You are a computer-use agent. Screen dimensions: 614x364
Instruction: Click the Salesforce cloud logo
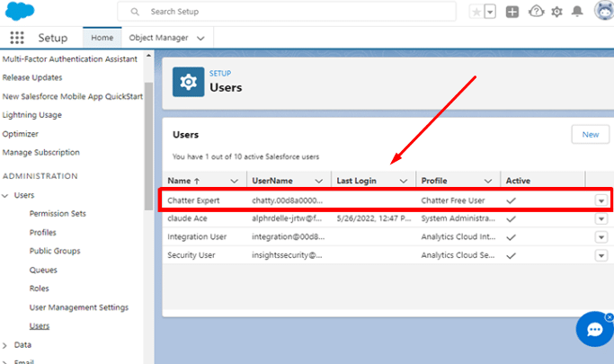(19, 11)
